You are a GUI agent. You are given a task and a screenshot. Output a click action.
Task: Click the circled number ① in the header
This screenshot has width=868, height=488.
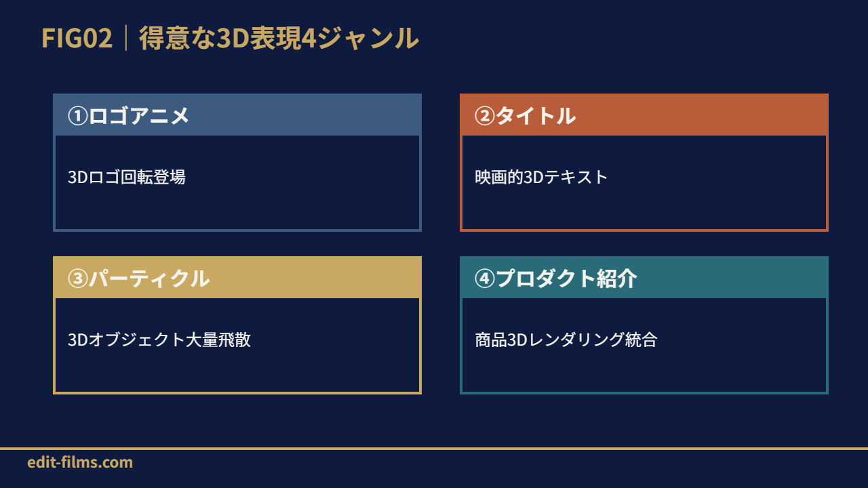[78, 116]
